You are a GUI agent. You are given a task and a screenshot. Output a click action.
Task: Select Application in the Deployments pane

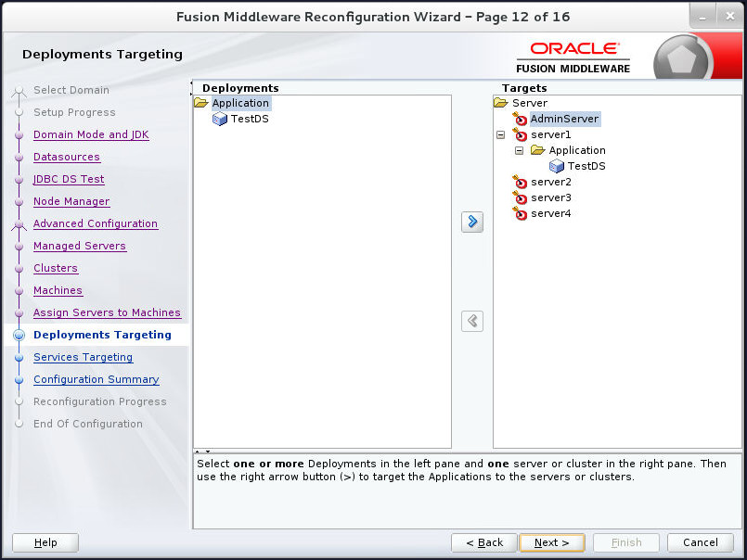(x=240, y=103)
